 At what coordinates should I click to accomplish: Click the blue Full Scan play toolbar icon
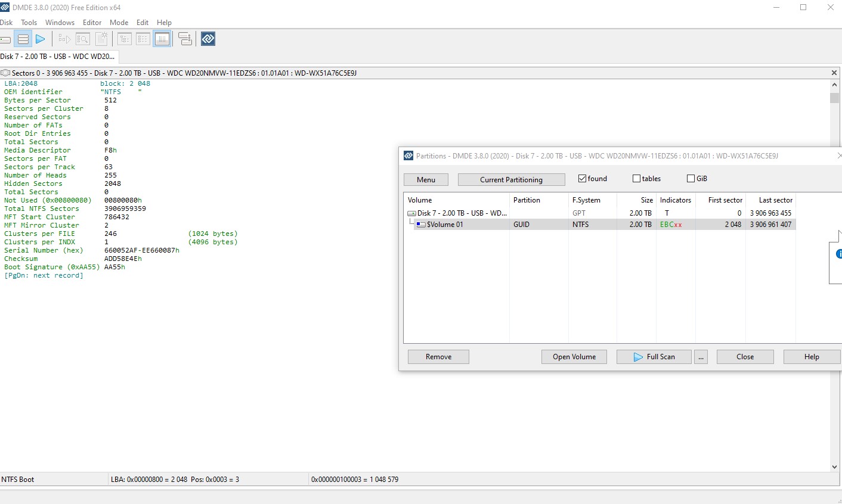tap(41, 39)
